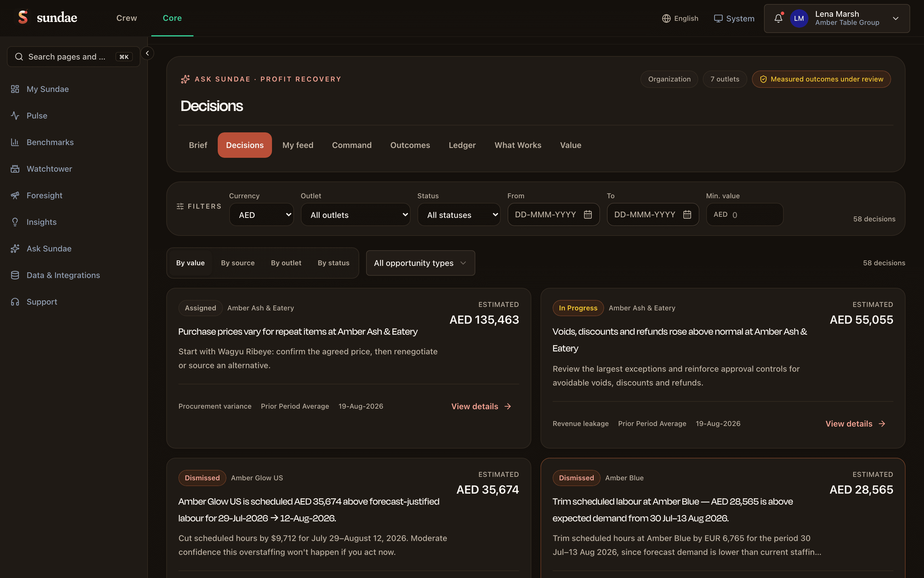Open the My feed tab
This screenshot has height=578, width=924.
point(298,145)
